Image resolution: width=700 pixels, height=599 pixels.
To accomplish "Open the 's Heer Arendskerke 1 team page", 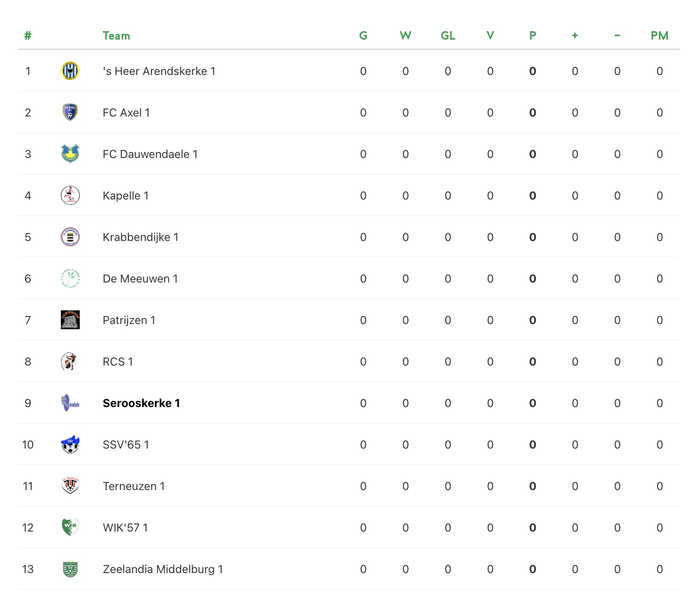I will (x=159, y=71).
